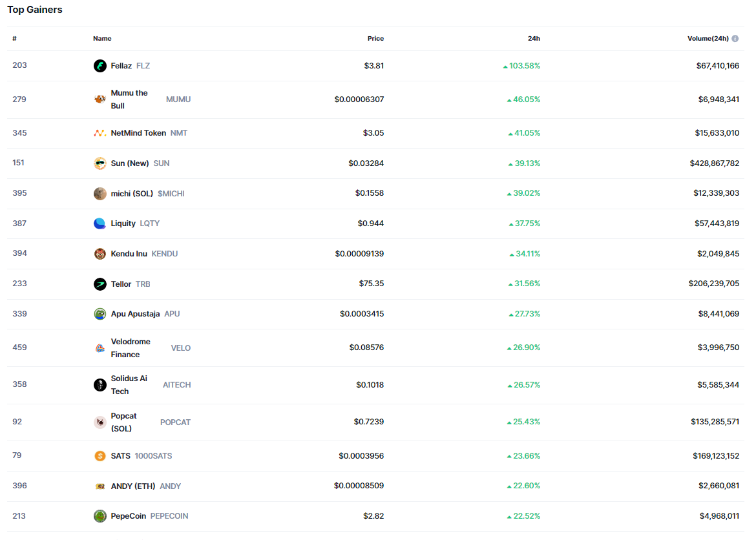Sort by the Name column header

click(102, 39)
